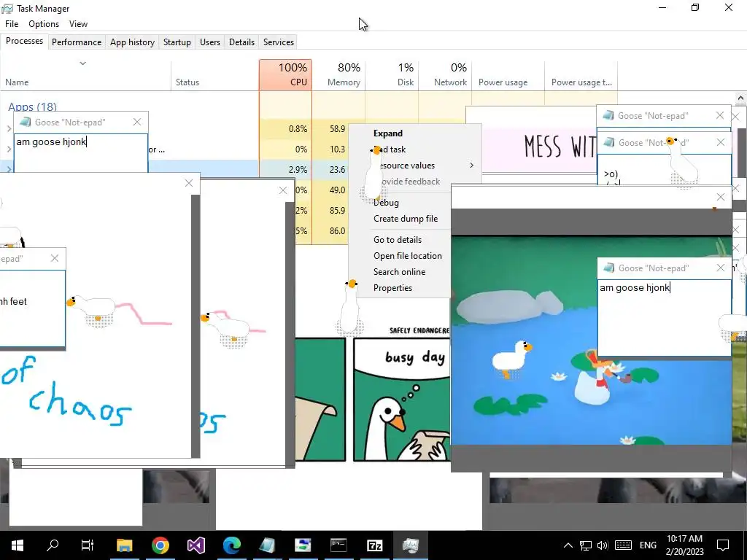Sort by the Name column header
Image resolution: width=747 pixels, height=560 pixels.
85,75
